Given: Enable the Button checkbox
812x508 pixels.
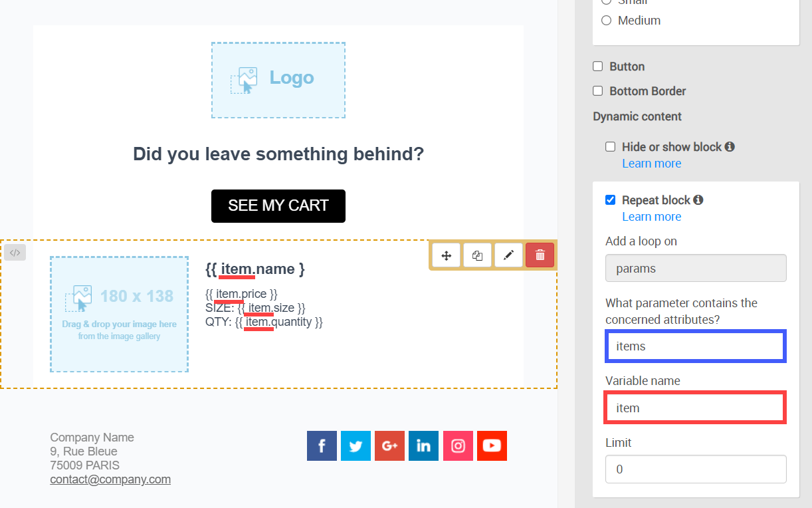Looking at the screenshot, I should tap(597, 66).
